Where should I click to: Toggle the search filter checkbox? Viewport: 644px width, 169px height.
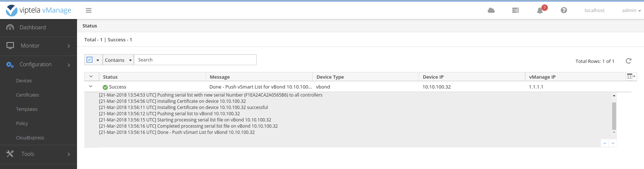(x=89, y=60)
